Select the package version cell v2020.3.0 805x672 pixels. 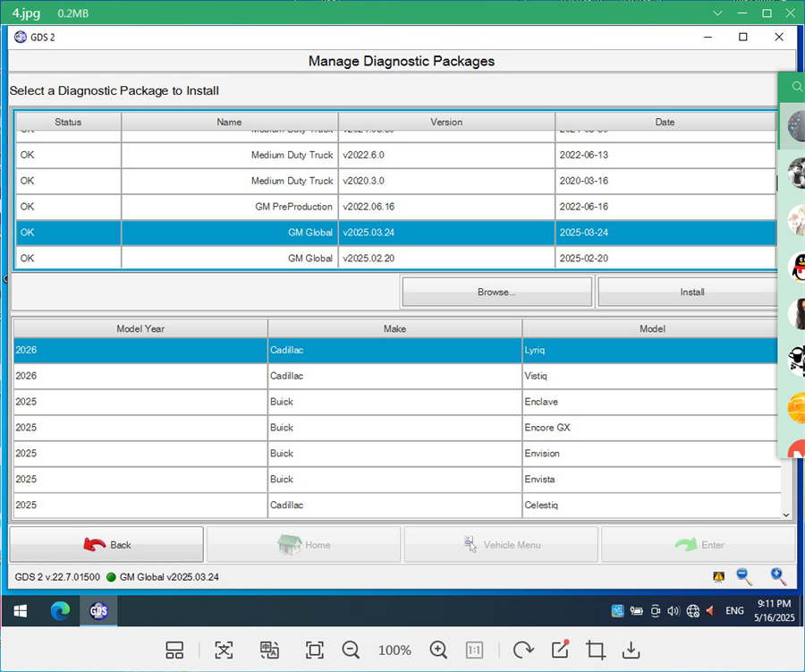click(446, 181)
